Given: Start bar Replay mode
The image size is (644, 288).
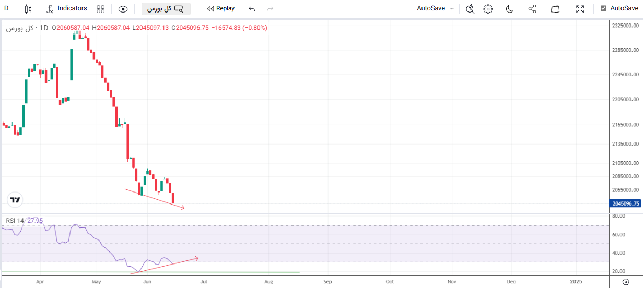Looking at the screenshot, I should click(221, 8).
